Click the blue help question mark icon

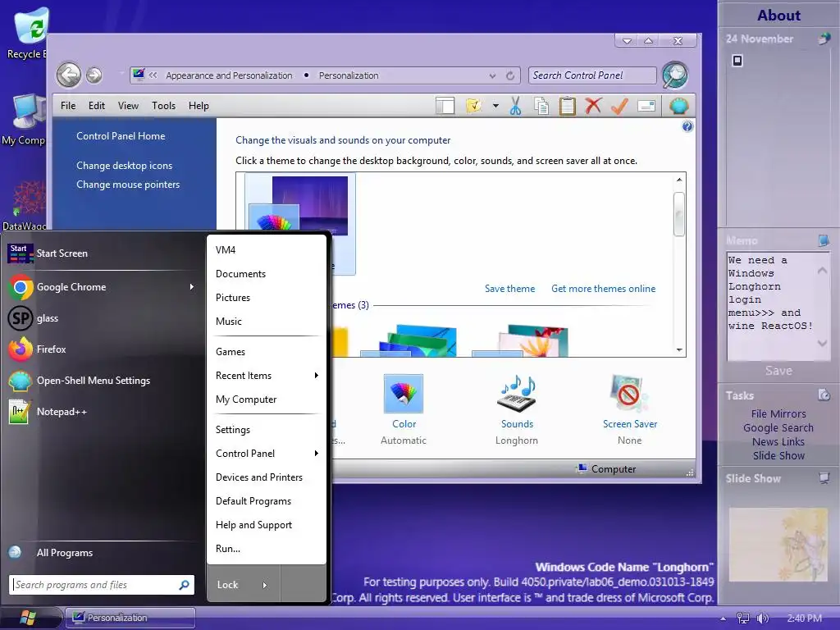pyautogui.click(x=687, y=126)
